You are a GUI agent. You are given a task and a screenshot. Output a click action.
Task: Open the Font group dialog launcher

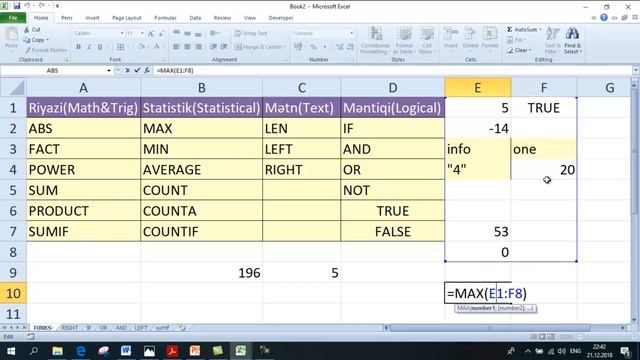pos(165,60)
